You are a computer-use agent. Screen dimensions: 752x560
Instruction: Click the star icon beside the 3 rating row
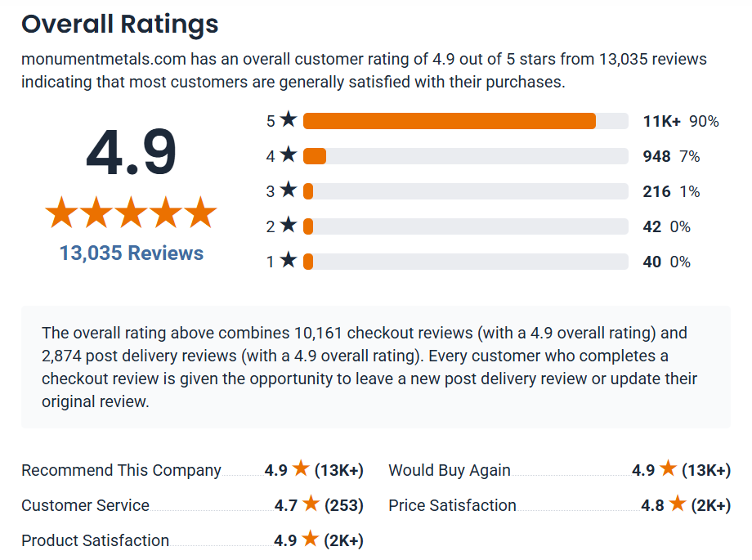click(x=288, y=190)
